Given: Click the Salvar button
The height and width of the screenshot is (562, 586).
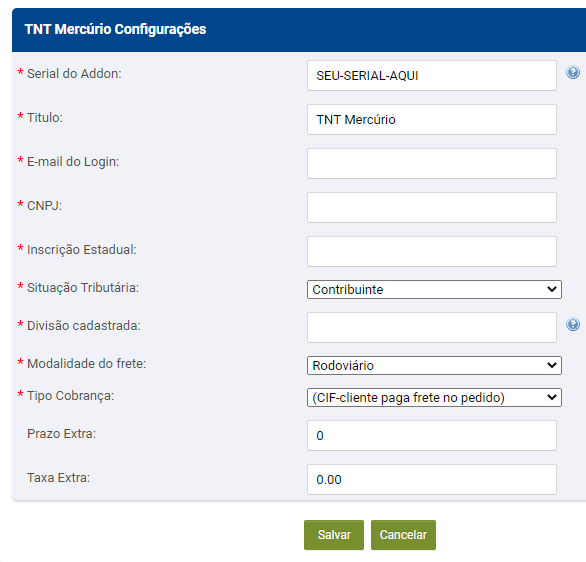Looking at the screenshot, I should point(334,535).
